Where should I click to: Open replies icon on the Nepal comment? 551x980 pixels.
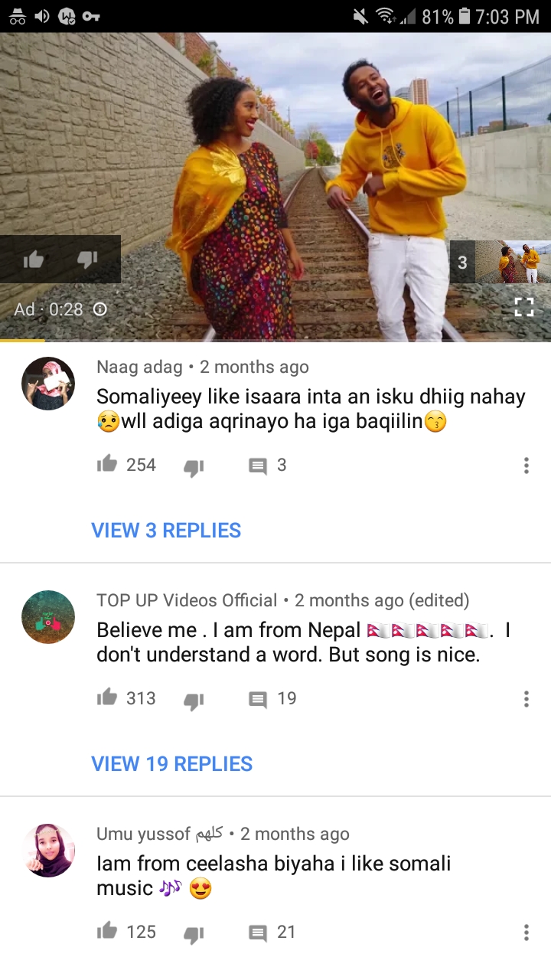point(258,699)
